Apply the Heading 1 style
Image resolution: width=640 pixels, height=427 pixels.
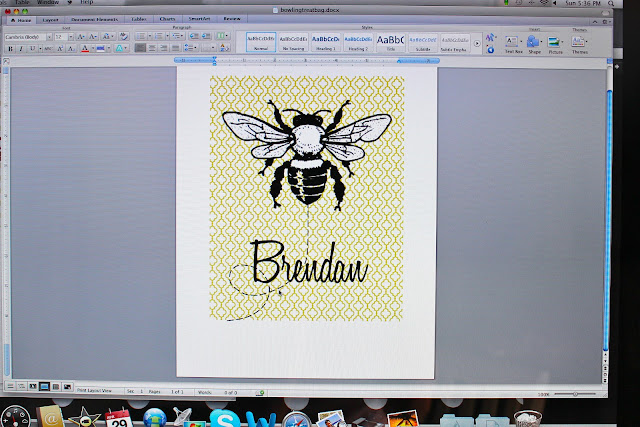coord(326,42)
